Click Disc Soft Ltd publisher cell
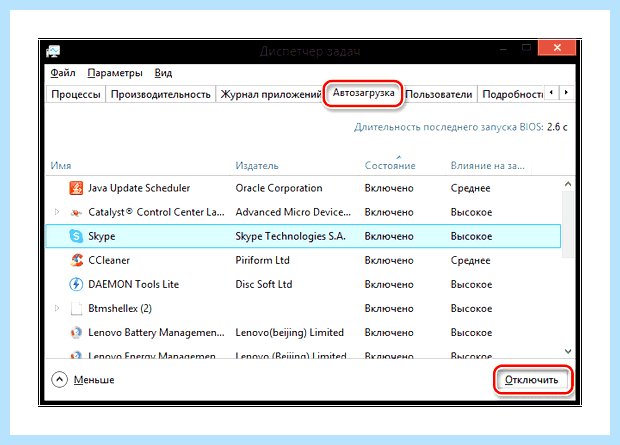 tap(264, 284)
